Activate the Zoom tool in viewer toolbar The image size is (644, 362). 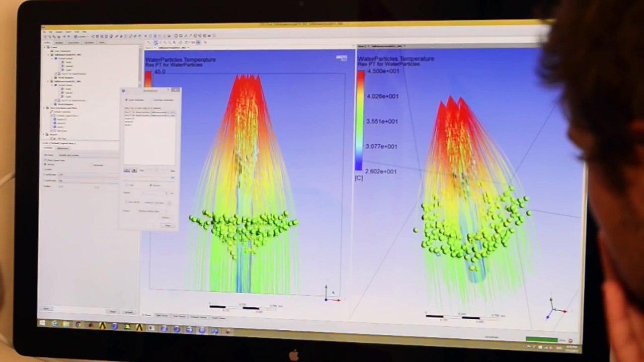(x=166, y=43)
